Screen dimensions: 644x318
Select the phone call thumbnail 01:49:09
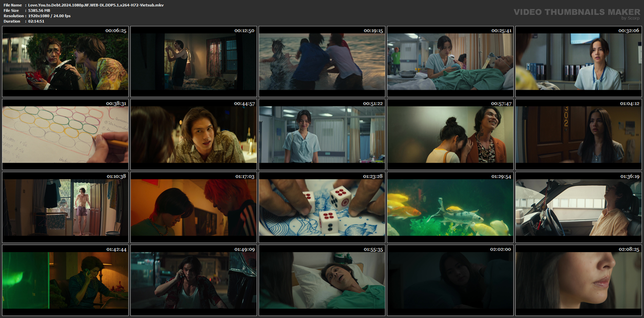194,280
